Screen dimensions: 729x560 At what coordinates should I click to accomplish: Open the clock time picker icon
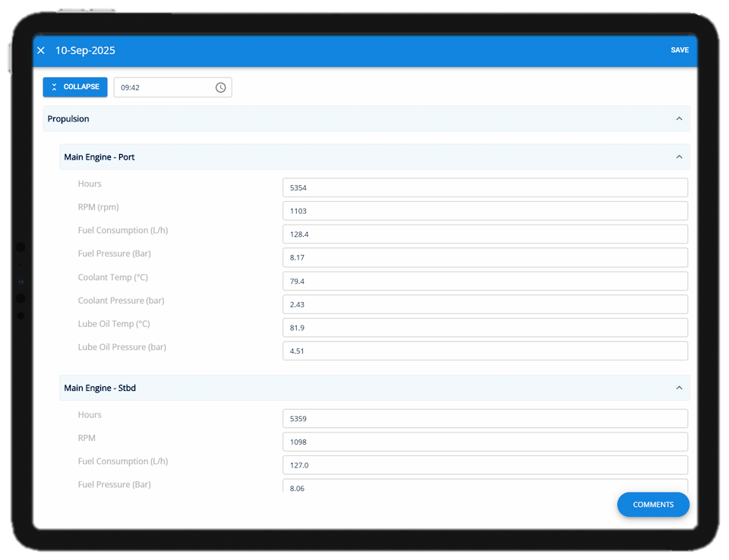pyautogui.click(x=220, y=87)
